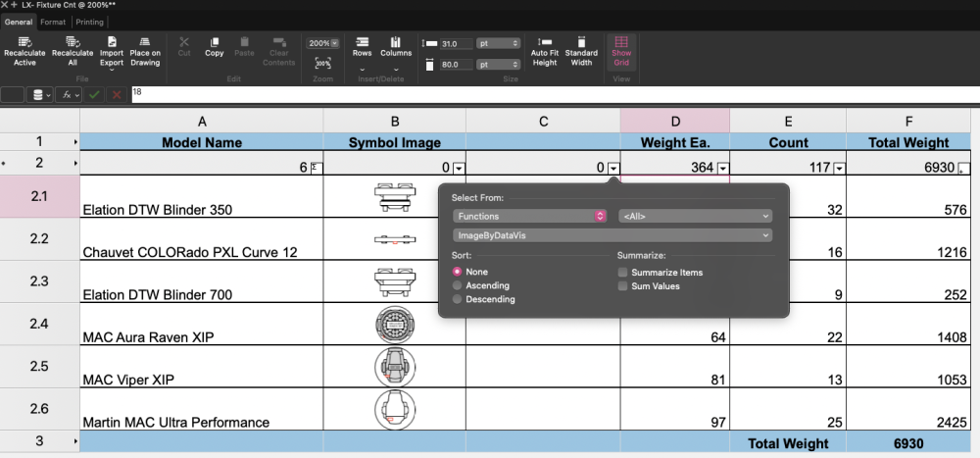This screenshot has height=458, width=980.
Task: Open row 2 header arrow menu
Action: pyautogui.click(x=76, y=164)
